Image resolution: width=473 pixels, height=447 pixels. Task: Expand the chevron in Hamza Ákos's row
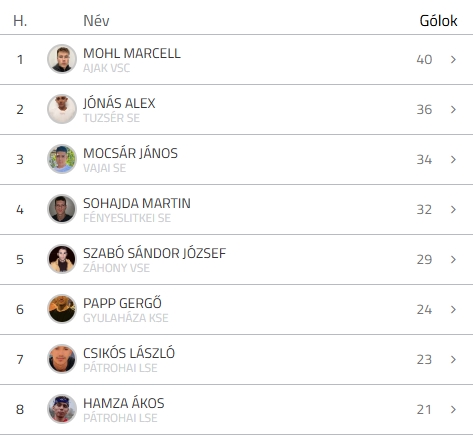(x=453, y=409)
